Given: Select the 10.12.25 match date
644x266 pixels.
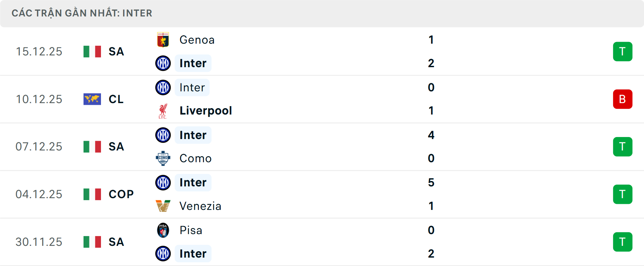Looking at the screenshot, I should point(39,99).
